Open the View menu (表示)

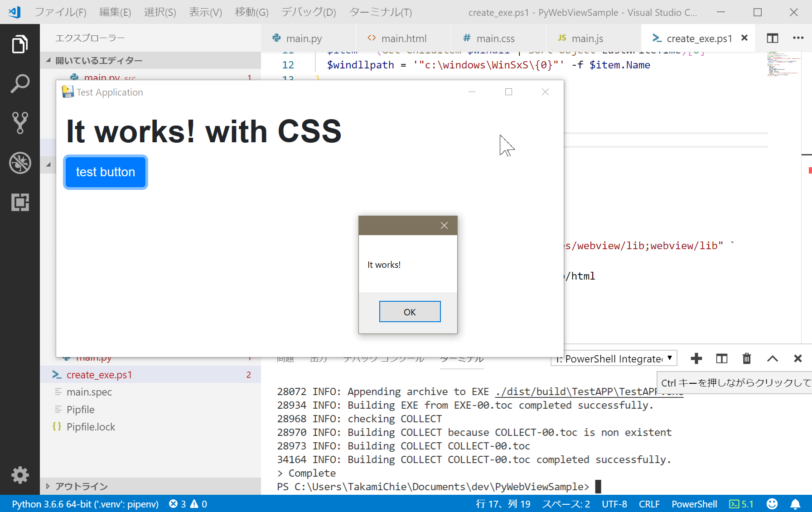tap(205, 12)
